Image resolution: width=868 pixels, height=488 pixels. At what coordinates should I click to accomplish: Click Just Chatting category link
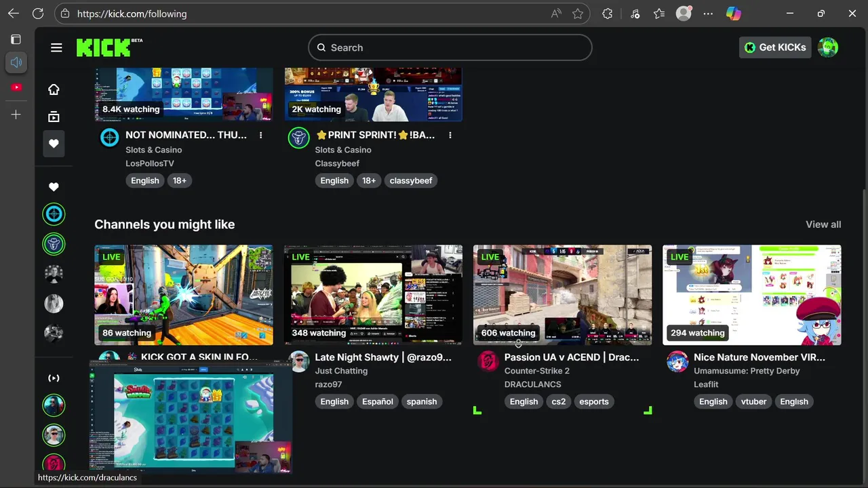[341, 371]
